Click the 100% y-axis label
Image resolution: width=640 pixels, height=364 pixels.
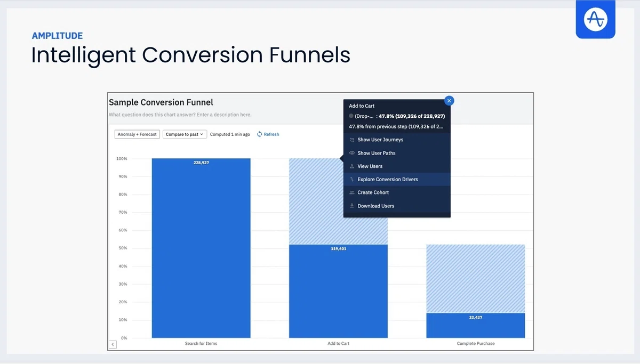pos(122,159)
